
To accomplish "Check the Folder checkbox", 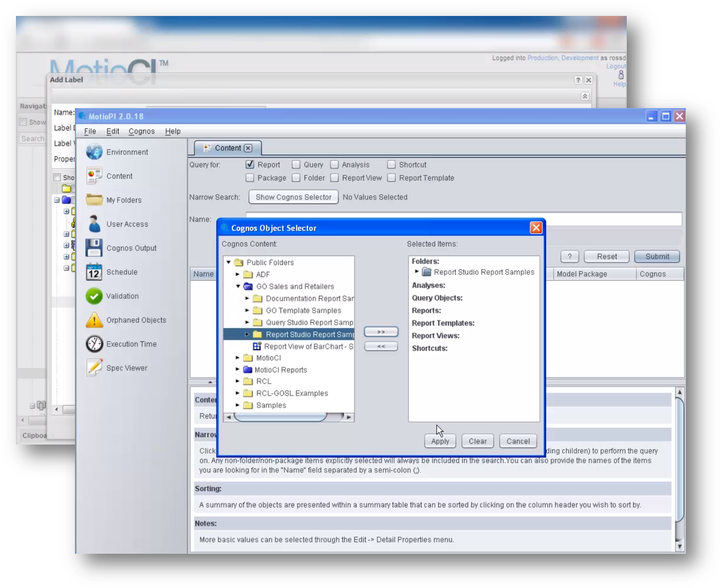I will click(x=296, y=178).
